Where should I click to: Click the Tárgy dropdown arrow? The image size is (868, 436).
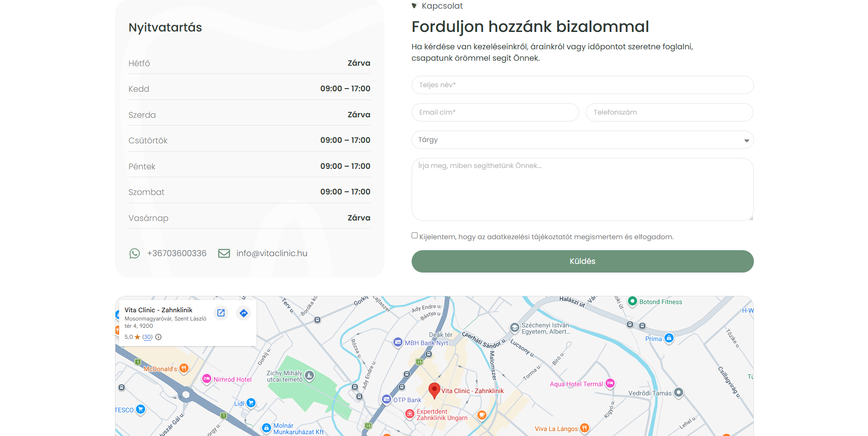point(747,141)
